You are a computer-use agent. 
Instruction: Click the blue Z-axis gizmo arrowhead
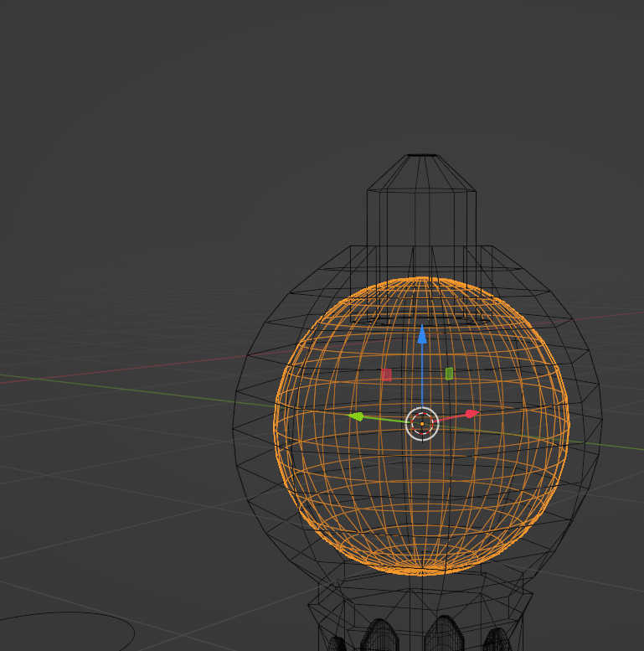pos(422,335)
